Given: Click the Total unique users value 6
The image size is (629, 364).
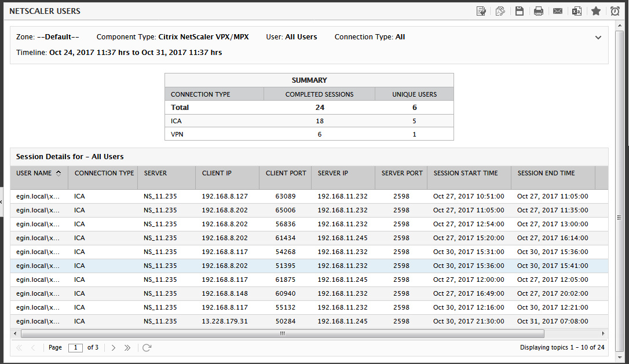Looking at the screenshot, I should click(414, 108).
